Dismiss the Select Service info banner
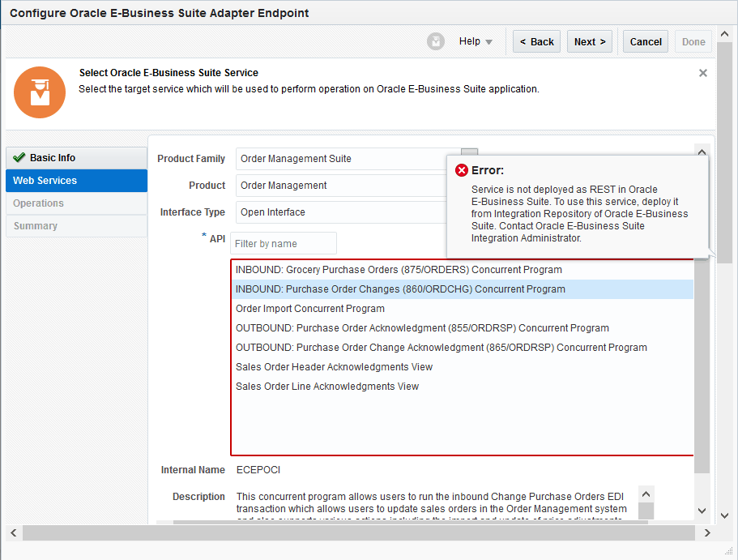The width and height of the screenshot is (738, 560). click(x=702, y=73)
